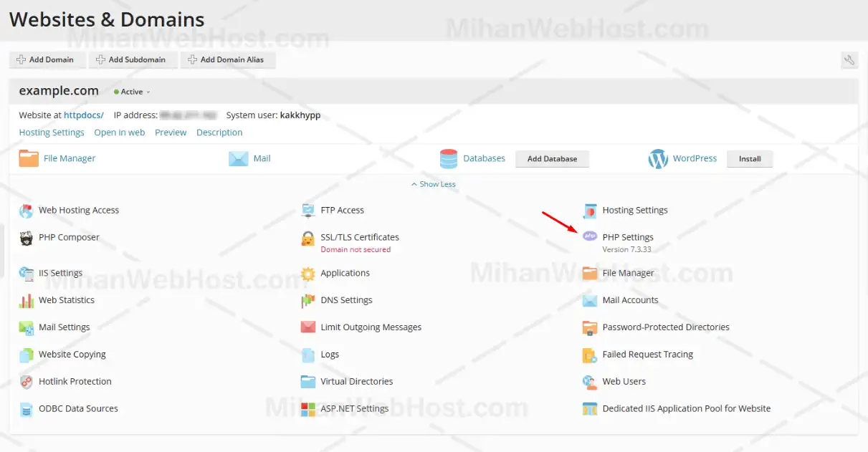This screenshot has width=868, height=452.
Task: Click the customize tools wrench icon
Action: (x=849, y=60)
